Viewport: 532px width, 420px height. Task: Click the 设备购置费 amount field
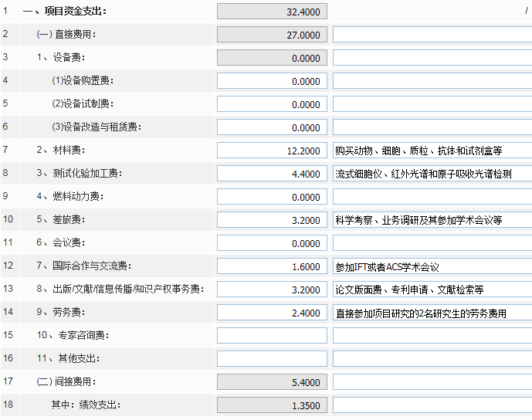[272, 81]
